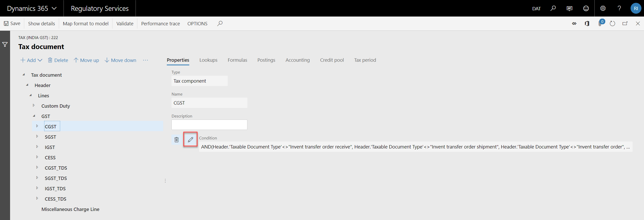The width and height of the screenshot is (644, 220).
Task: Click the Validate button
Action: pos(125,23)
